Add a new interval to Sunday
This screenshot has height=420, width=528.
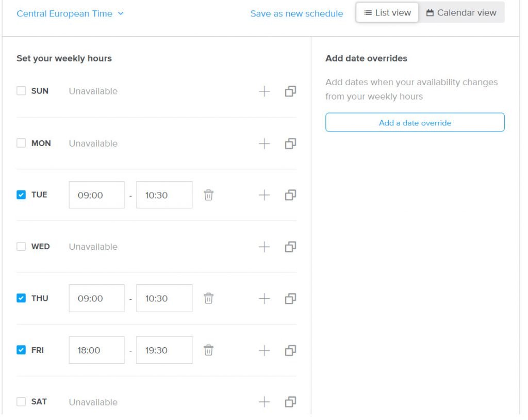click(264, 91)
